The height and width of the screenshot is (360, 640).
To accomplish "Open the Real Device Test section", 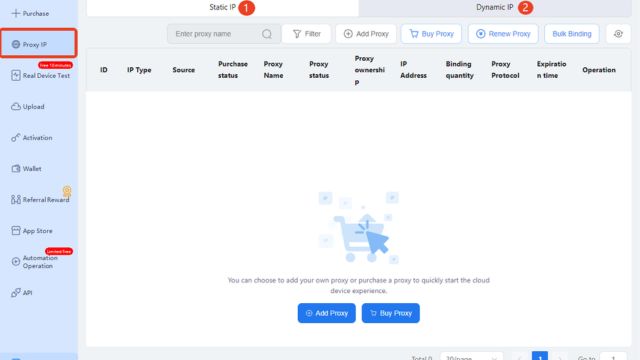I will pos(40,76).
